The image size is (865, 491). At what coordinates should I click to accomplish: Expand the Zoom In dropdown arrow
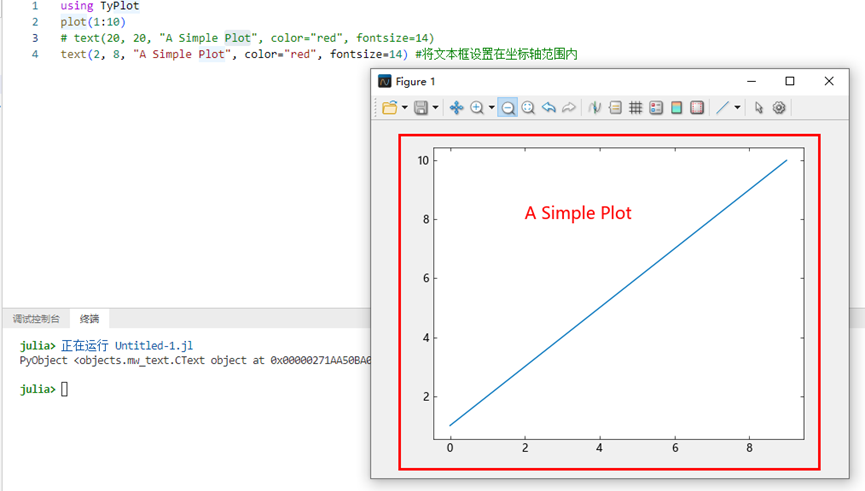pos(492,108)
